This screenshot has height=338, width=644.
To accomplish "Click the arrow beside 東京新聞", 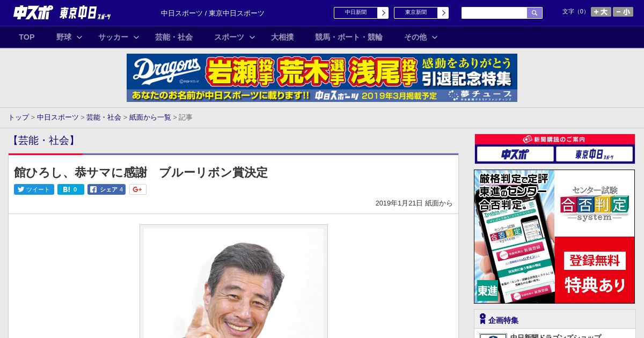I will (x=443, y=13).
